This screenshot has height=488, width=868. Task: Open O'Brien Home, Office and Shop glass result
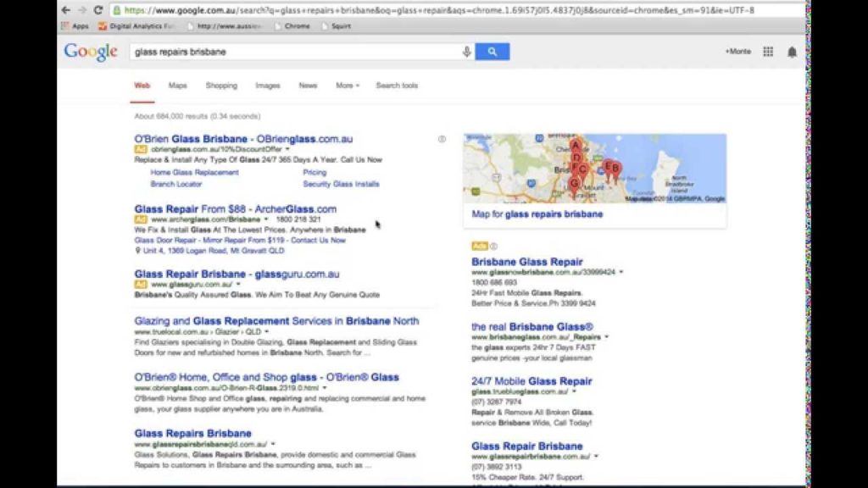click(266, 377)
